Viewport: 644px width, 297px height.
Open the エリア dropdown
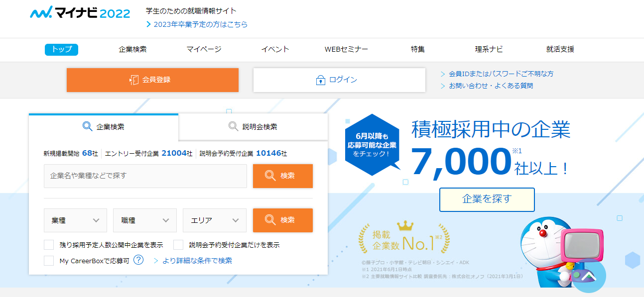(215, 220)
